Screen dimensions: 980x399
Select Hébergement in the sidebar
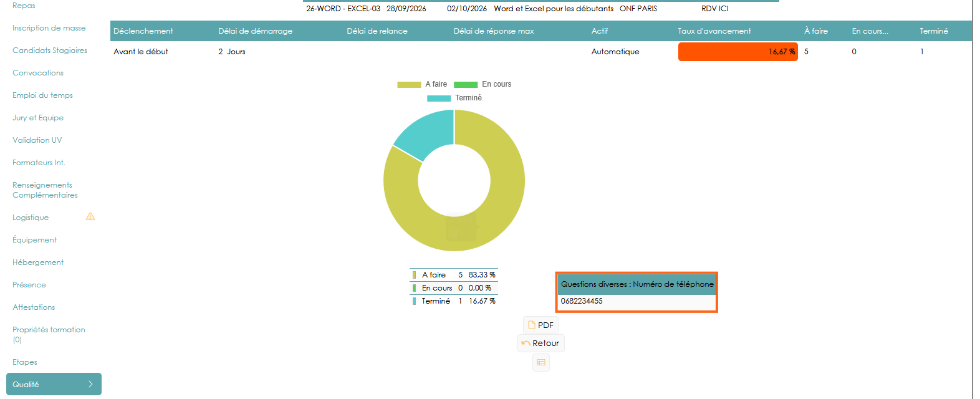[38, 262]
